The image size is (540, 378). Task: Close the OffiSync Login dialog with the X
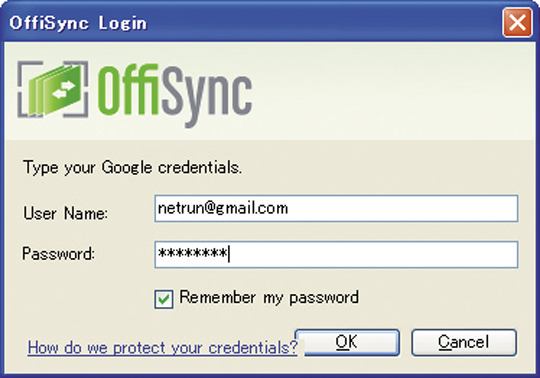517,23
